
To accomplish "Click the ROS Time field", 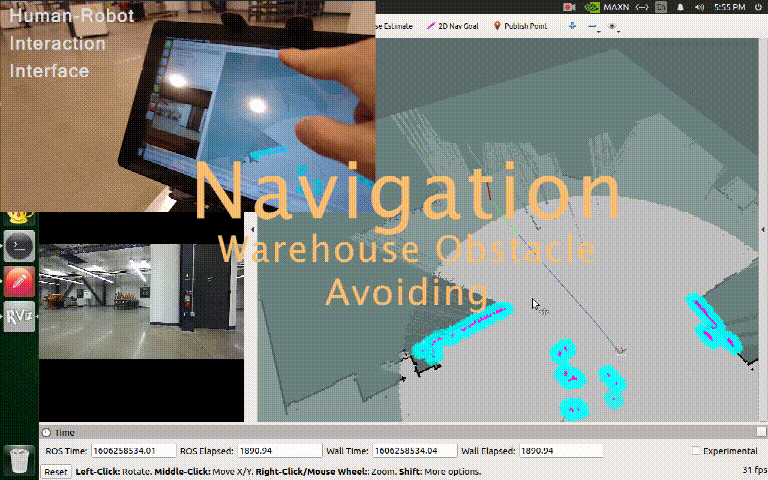I will pyautogui.click(x=133, y=451).
